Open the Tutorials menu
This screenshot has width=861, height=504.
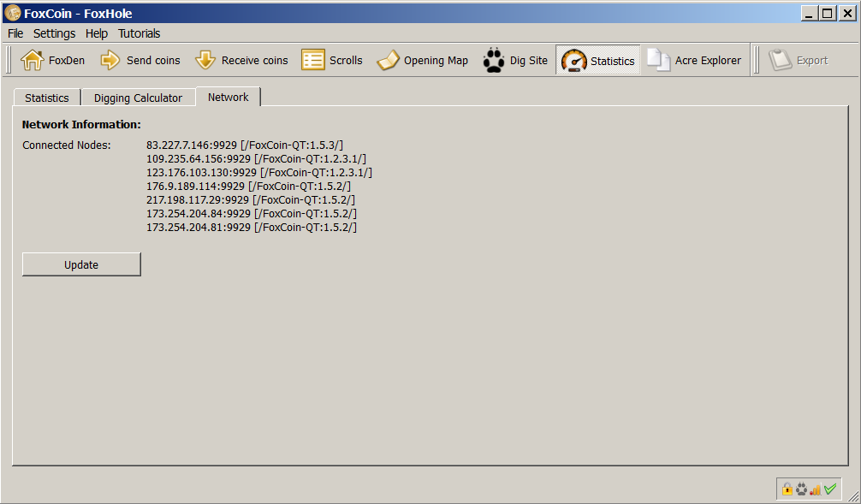[139, 33]
